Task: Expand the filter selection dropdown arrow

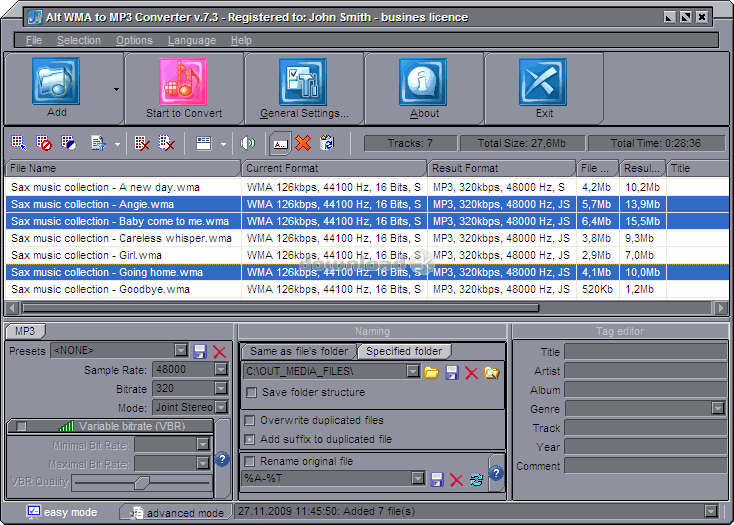Action: coord(117,144)
